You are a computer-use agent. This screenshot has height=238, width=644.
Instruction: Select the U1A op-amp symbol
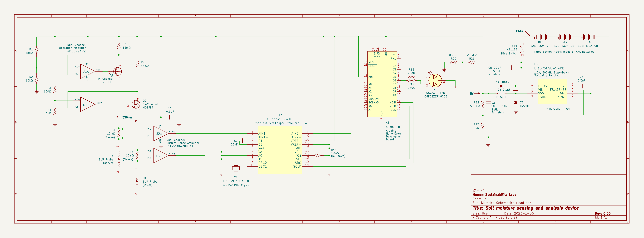click(88, 72)
